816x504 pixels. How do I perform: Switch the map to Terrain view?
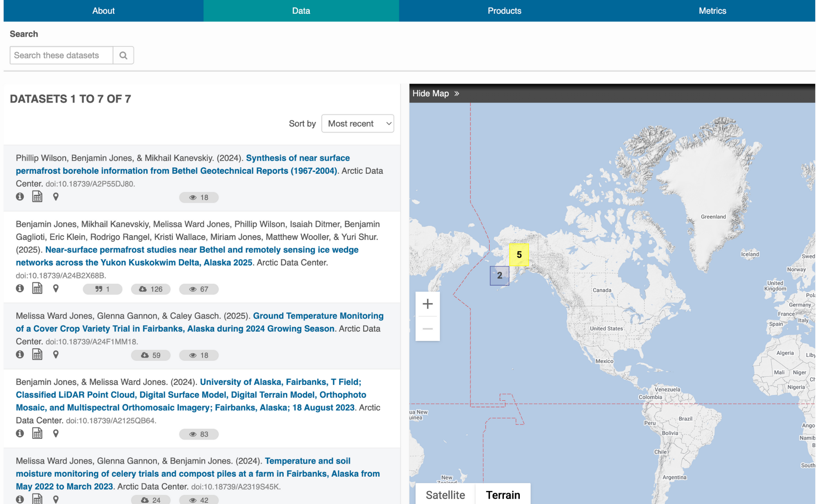tap(503, 495)
